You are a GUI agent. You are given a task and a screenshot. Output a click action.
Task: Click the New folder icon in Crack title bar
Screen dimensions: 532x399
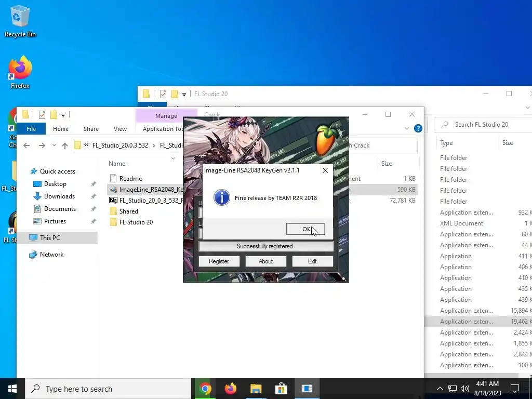click(54, 115)
